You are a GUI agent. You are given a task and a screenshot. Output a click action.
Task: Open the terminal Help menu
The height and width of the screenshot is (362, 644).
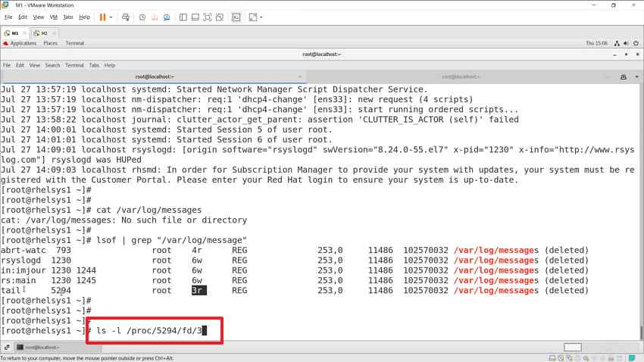[110, 65]
